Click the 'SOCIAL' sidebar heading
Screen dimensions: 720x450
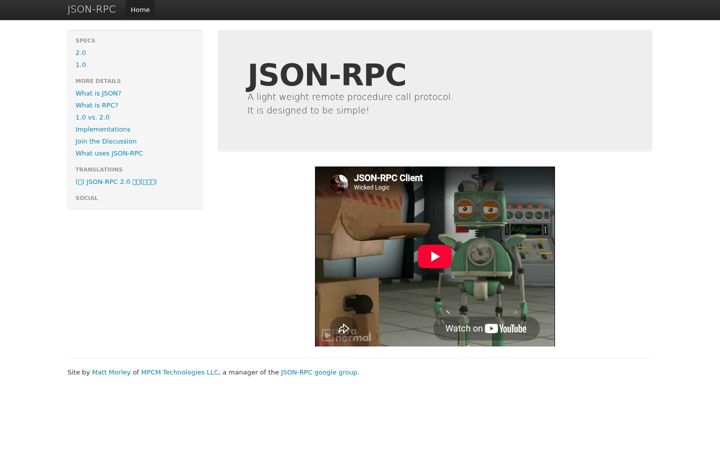coord(87,198)
